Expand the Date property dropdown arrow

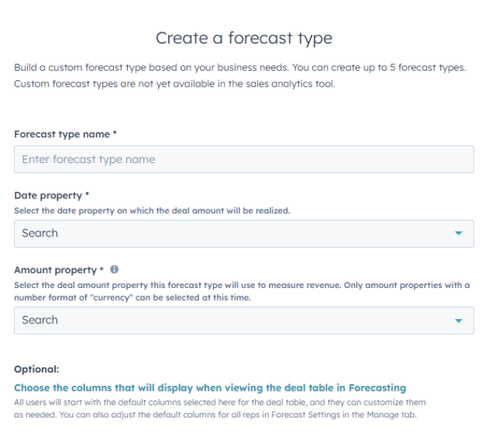click(x=458, y=233)
